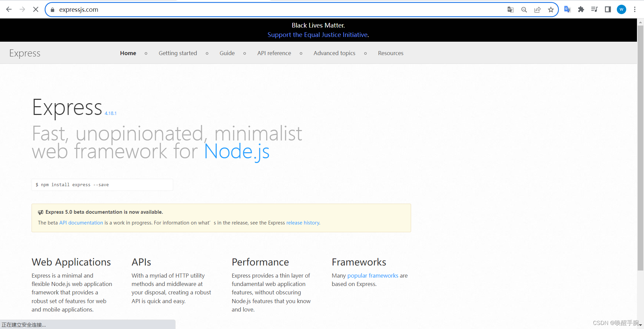Bookmark this page with the star icon
The width and height of the screenshot is (644, 329).
pyautogui.click(x=551, y=10)
